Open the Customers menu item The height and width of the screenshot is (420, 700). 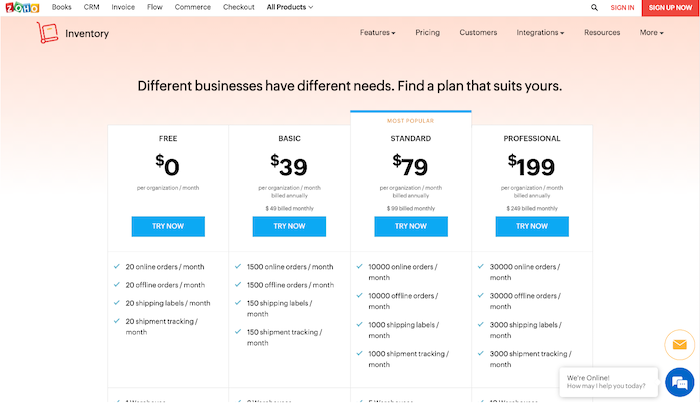[478, 33]
